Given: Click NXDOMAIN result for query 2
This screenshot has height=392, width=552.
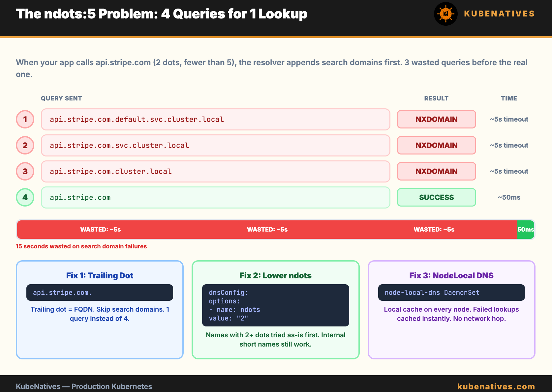Looking at the screenshot, I should tap(436, 145).
